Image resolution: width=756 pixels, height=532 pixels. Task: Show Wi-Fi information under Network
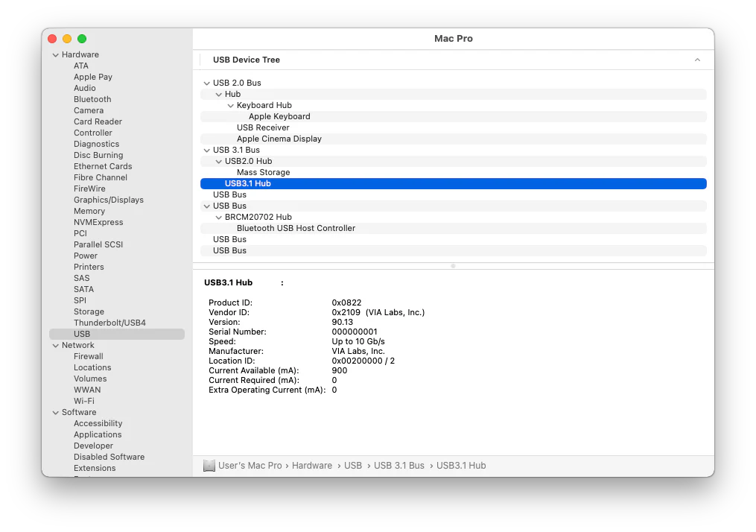point(83,401)
